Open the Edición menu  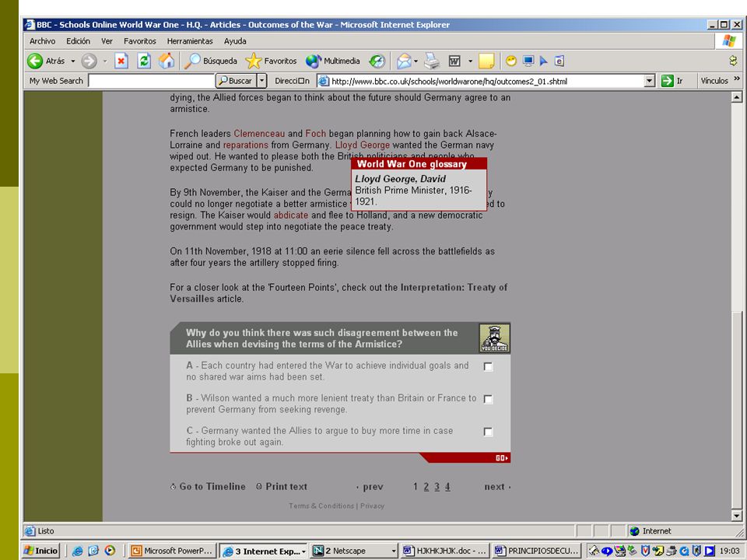pos(78,41)
